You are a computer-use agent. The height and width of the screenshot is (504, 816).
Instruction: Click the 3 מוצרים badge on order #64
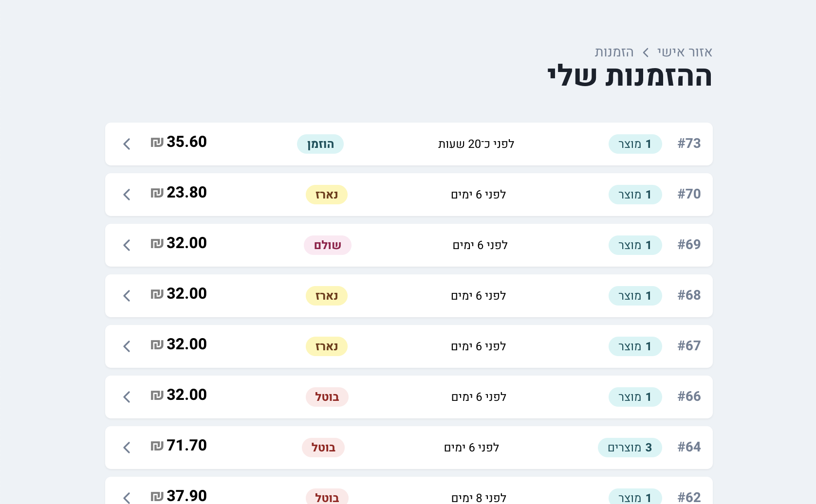coord(630,448)
